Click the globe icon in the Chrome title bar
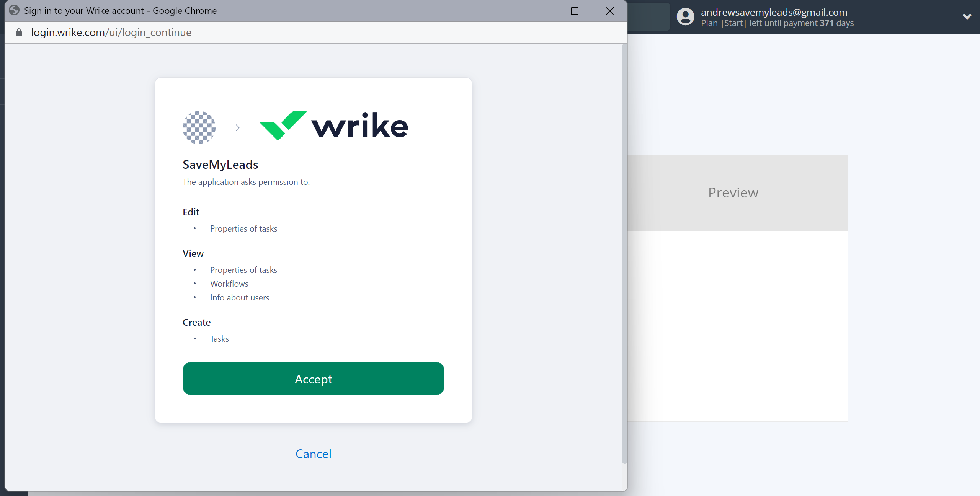The height and width of the screenshot is (496, 980). tap(14, 10)
